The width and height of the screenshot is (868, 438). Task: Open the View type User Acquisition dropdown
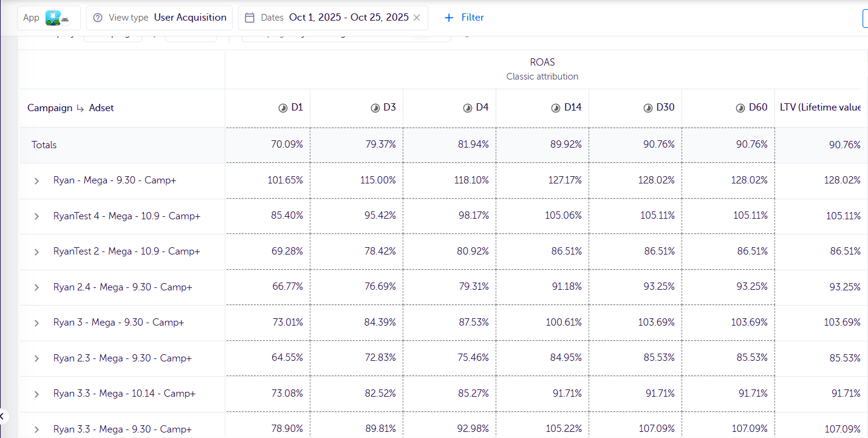click(x=190, y=18)
